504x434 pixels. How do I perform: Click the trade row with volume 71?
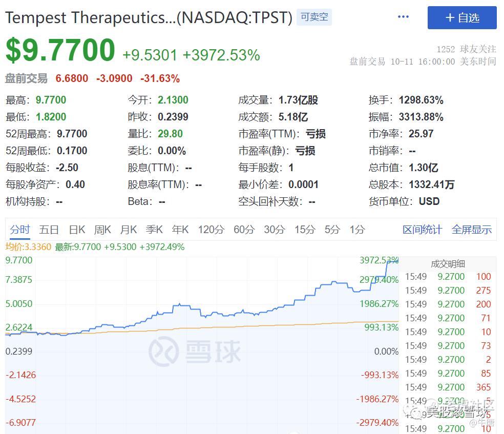[x=448, y=318]
